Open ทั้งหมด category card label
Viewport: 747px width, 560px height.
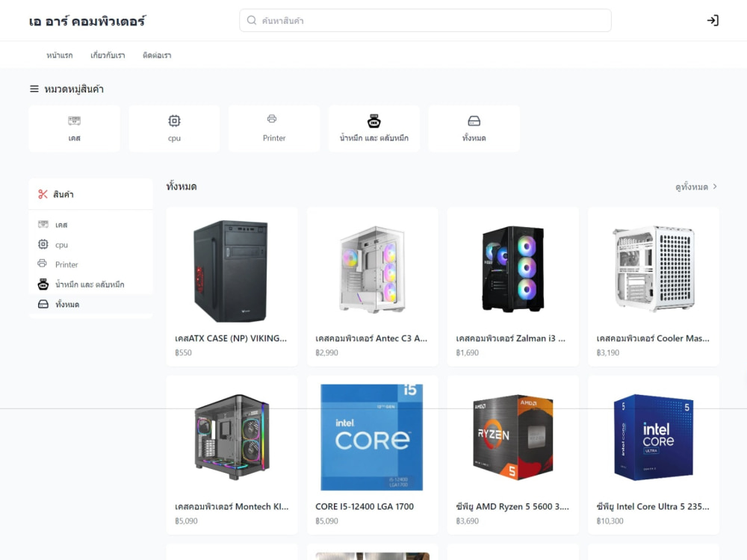[x=474, y=138]
